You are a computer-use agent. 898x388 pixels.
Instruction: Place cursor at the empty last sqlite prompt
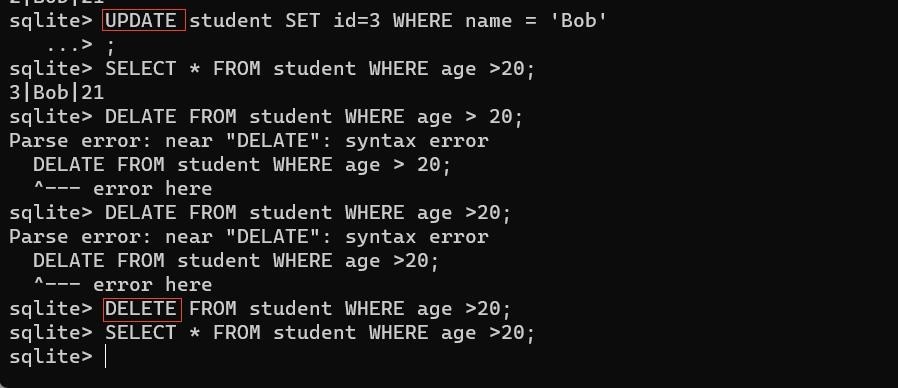[107, 356]
